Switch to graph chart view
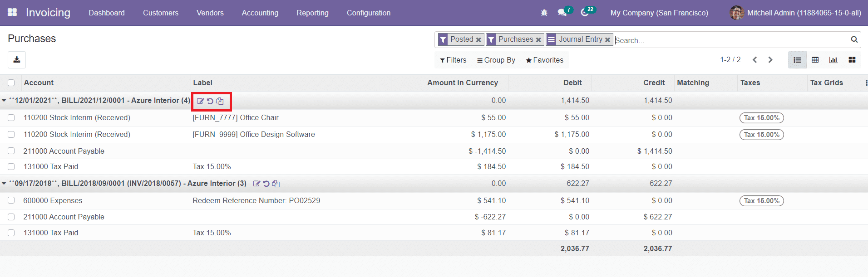The width and height of the screenshot is (868, 277). point(833,60)
